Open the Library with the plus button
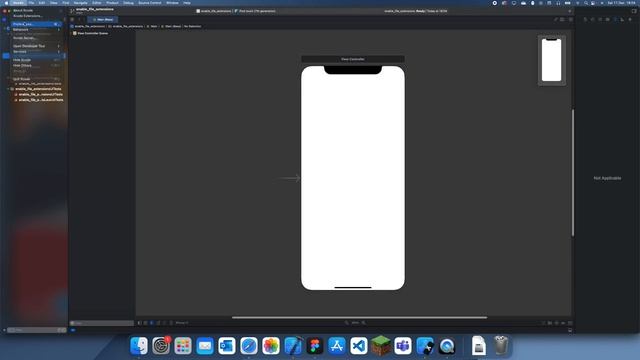Viewport: 640px width, 360px height. tap(570, 11)
